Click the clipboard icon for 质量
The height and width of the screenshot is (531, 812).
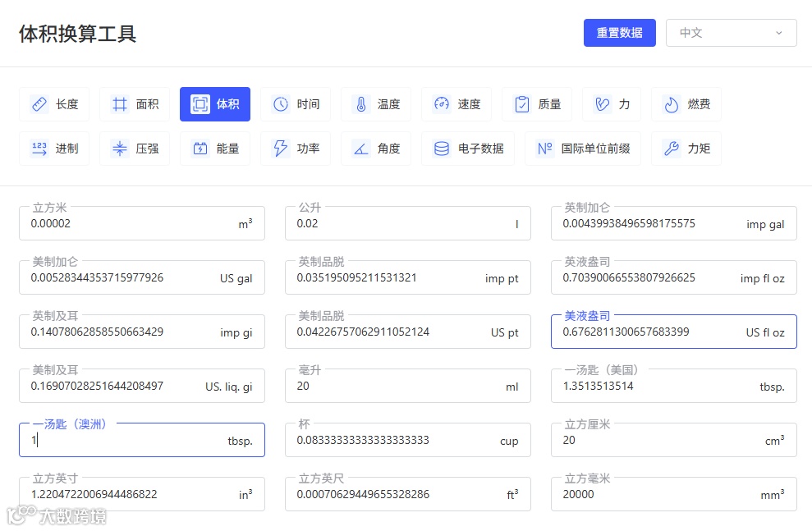pyautogui.click(x=521, y=104)
